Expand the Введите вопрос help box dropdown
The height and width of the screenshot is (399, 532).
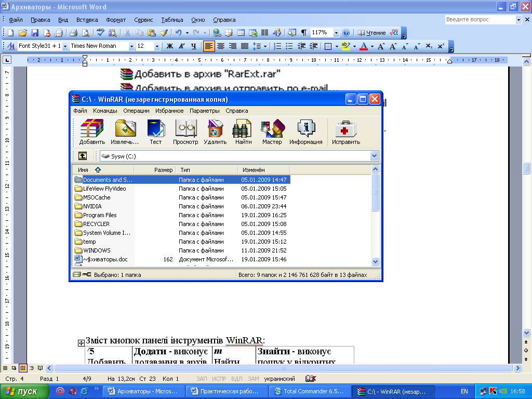pyautogui.click(x=518, y=20)
